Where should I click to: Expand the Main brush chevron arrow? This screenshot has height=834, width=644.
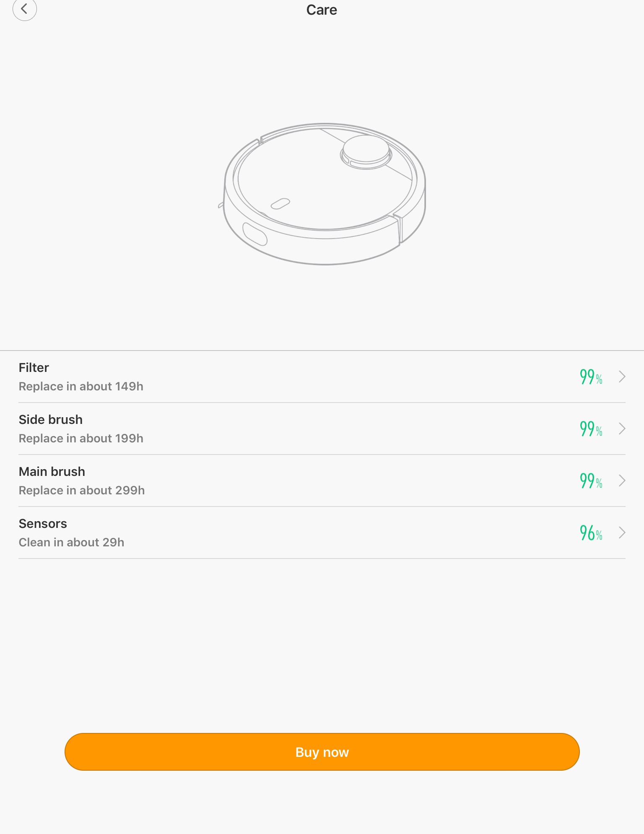(622, 481)
